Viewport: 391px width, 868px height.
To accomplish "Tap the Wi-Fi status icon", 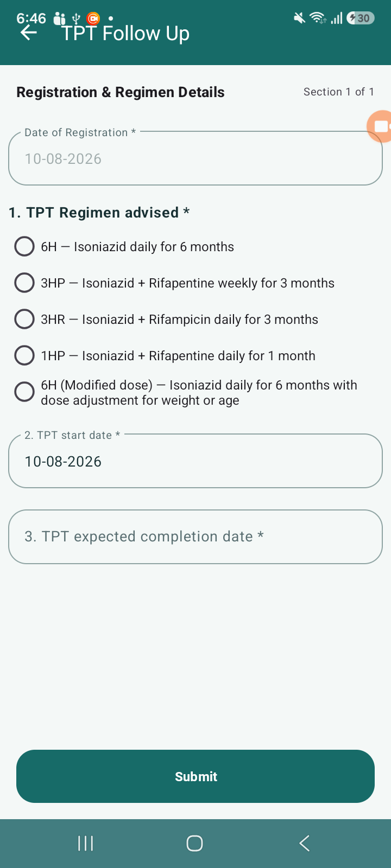I will tap(318, 18).
